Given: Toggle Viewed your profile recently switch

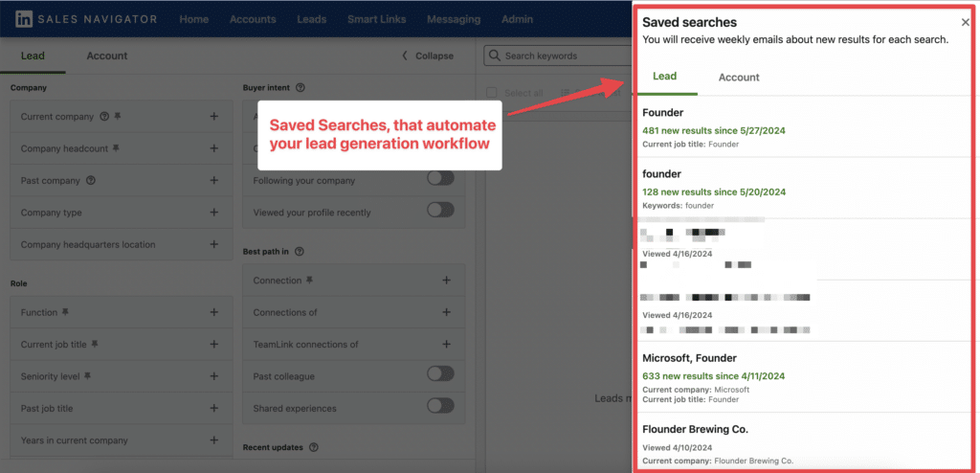Looking at the screenshot, I should (440, 211).
